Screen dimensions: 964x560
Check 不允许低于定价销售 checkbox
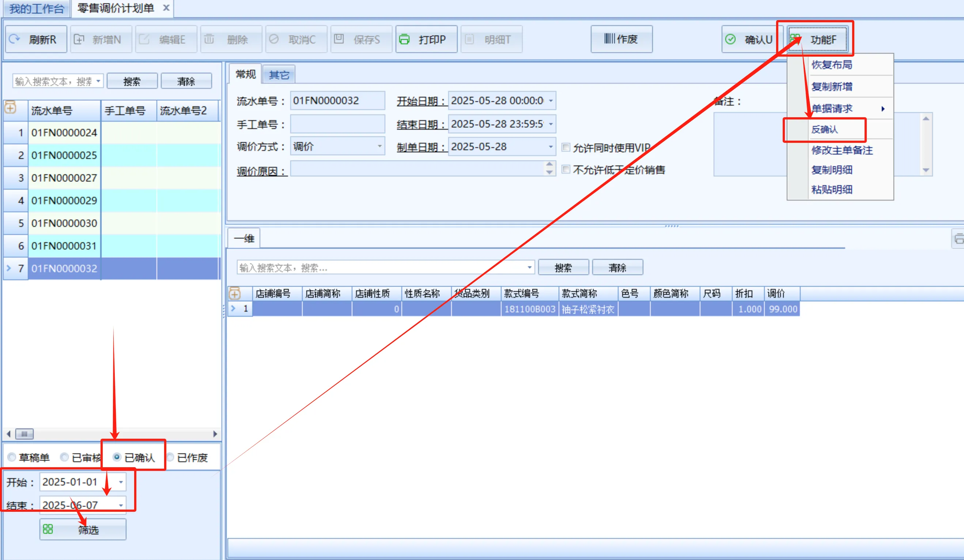[566, 169]
